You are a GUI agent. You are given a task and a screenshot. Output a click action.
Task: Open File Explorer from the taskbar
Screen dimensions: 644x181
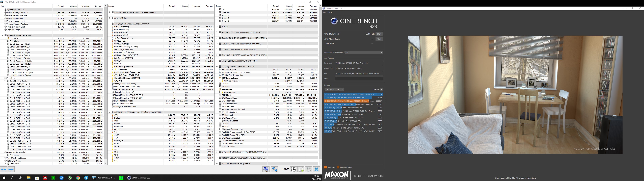(x=29, y=178)
